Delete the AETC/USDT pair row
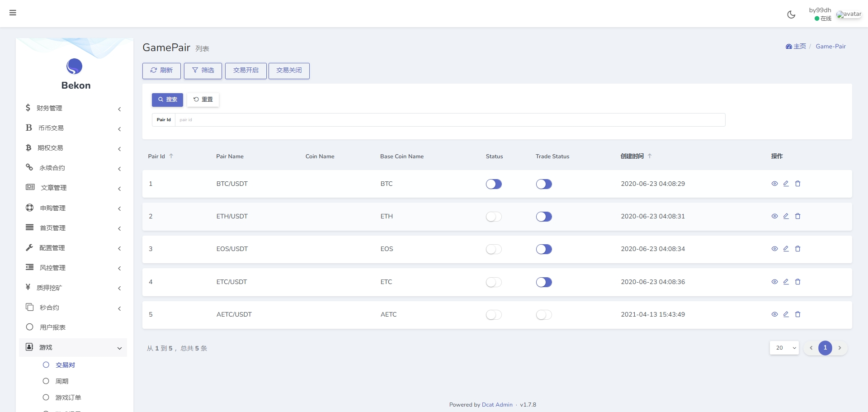This screenshot has height=412, width=868. pyautogui.click(x=797, y=314)
